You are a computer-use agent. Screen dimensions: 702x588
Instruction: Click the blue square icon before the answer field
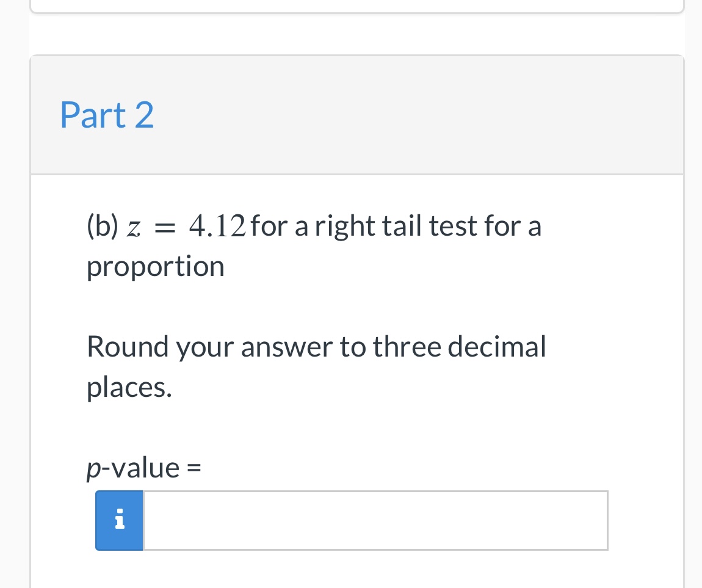coord(119,520)
